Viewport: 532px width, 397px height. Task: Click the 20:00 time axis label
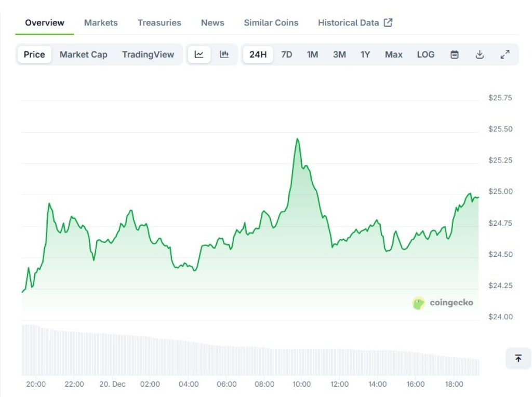point(36,384)
